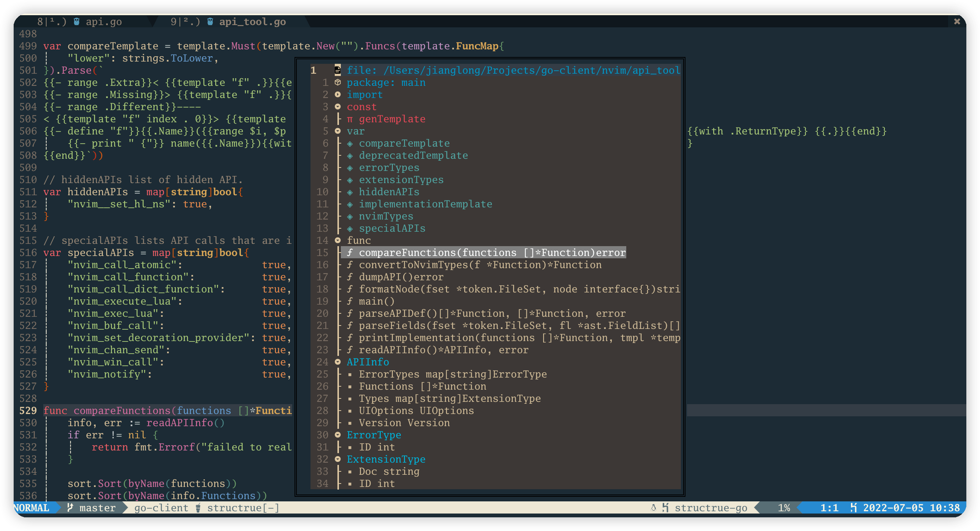This screenshot has height=531, width=980.
Task: Switch to the api_tool.go tab
Action: 252,22
